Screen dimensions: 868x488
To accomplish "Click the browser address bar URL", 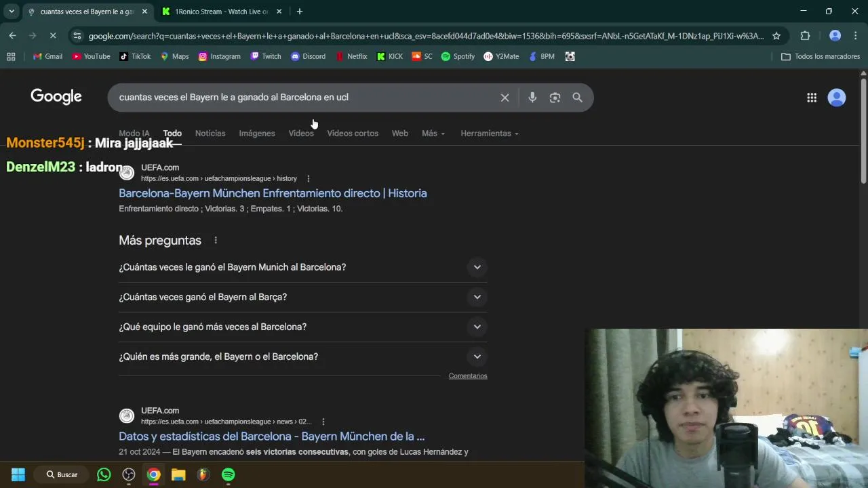I will pos(426,36).
